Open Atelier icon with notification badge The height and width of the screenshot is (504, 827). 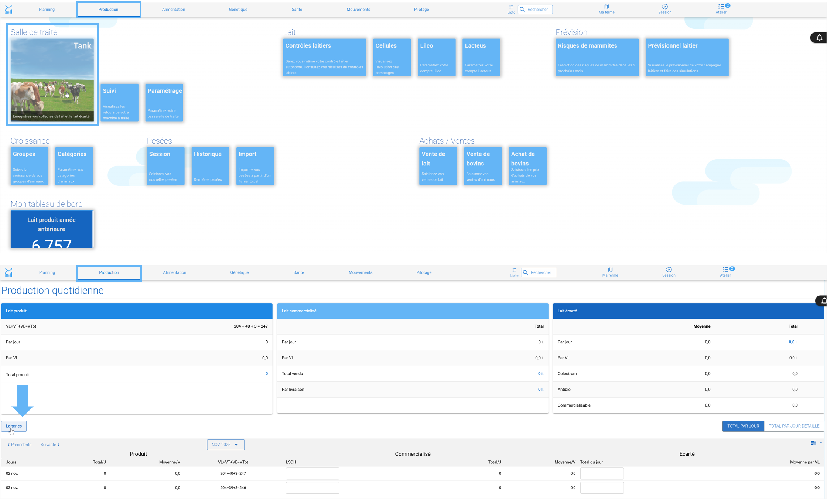click(721, 9)
